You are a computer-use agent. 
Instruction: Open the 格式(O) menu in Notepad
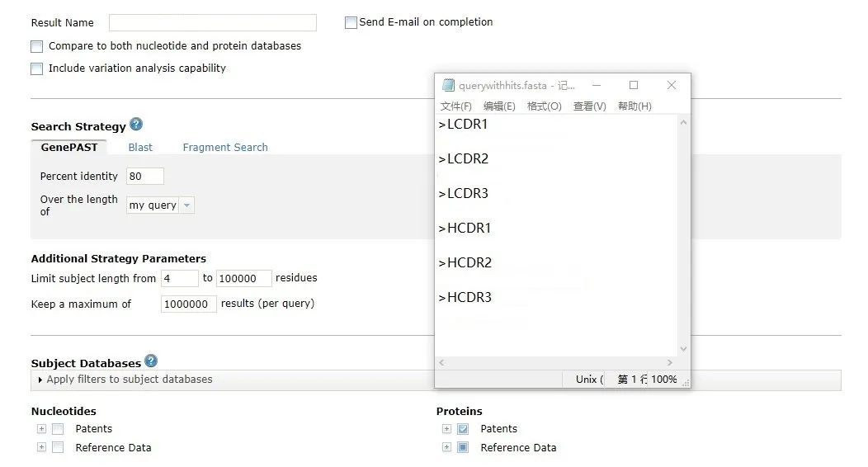pos(544,106)
